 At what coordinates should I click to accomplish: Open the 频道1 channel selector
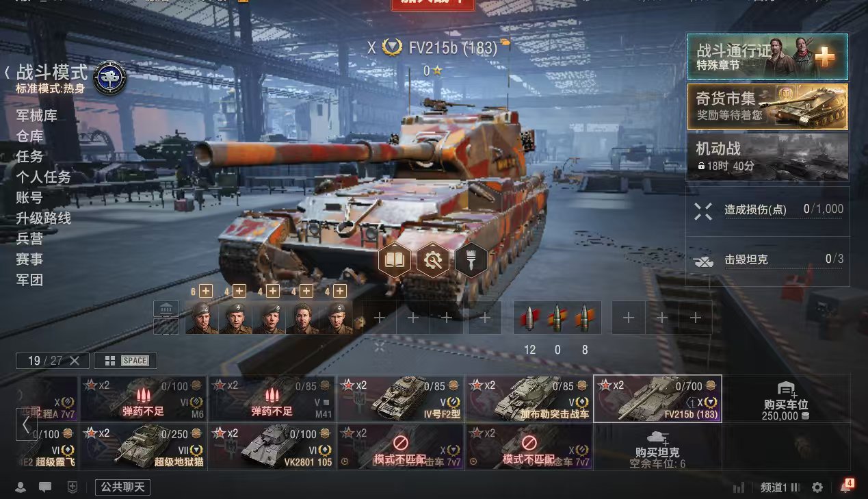[x=780, y=487]
